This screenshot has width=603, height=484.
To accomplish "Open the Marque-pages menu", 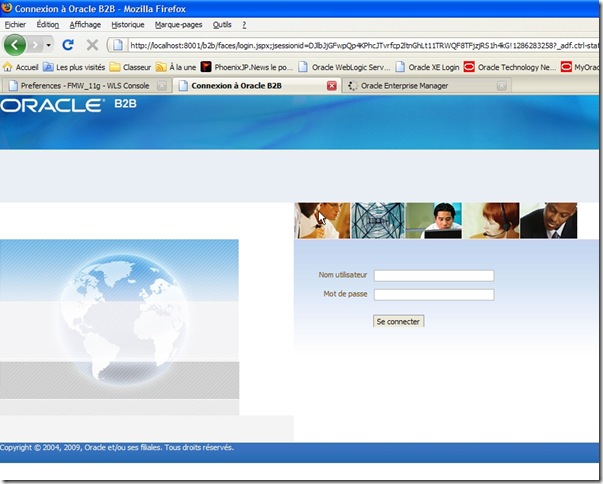I will 178,25.
